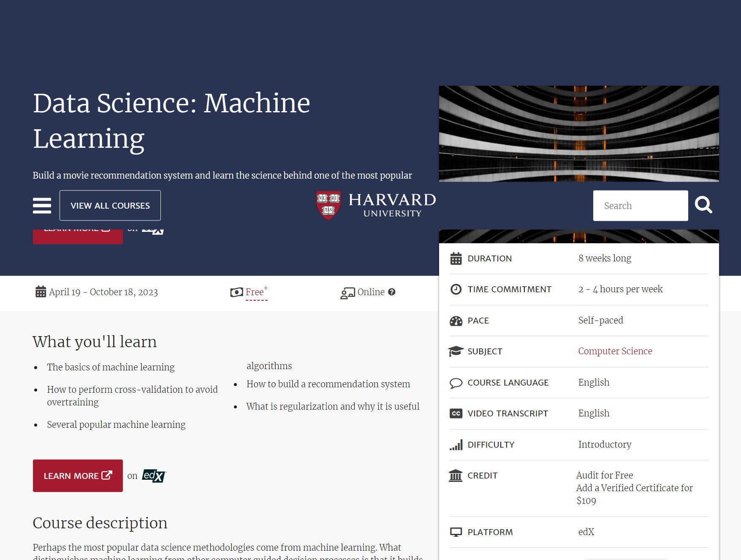Screen dimensions: 741x560
Task: Click the Video Transcript CC icon
Action: [x=456, y=413]
